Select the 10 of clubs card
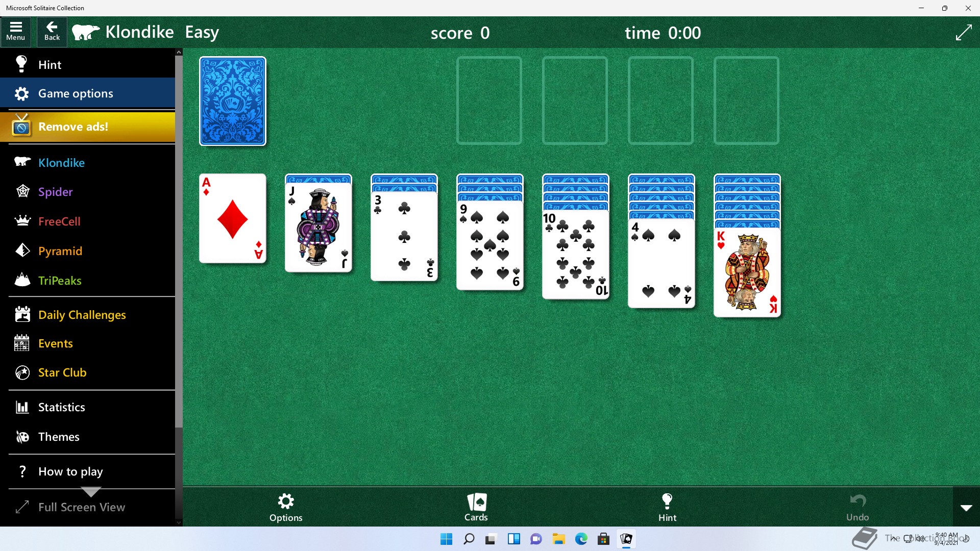980x551 pixels. 576,255
